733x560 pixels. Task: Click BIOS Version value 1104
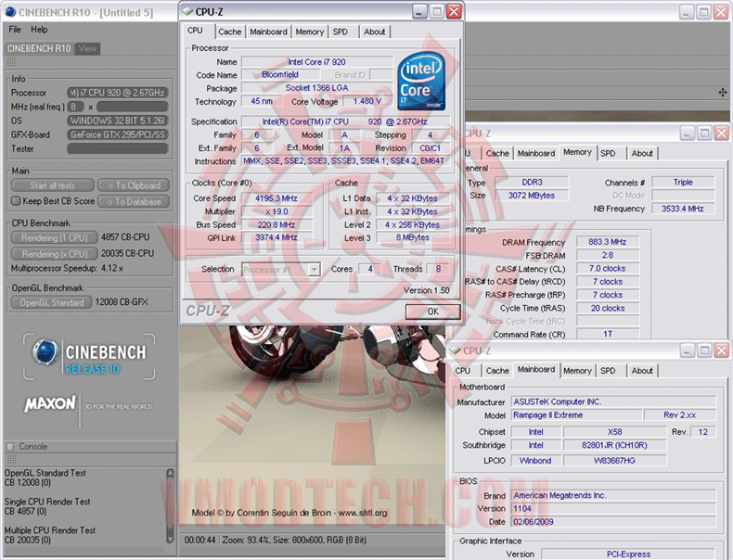pyautogui.click(x=613, y=509)
